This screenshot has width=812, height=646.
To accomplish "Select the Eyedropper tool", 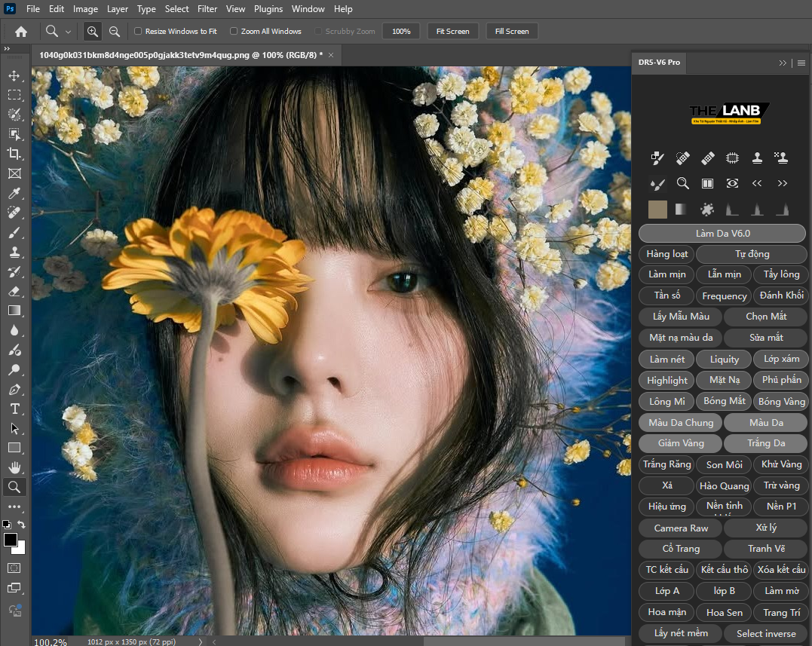I will [x=15, y=193].
